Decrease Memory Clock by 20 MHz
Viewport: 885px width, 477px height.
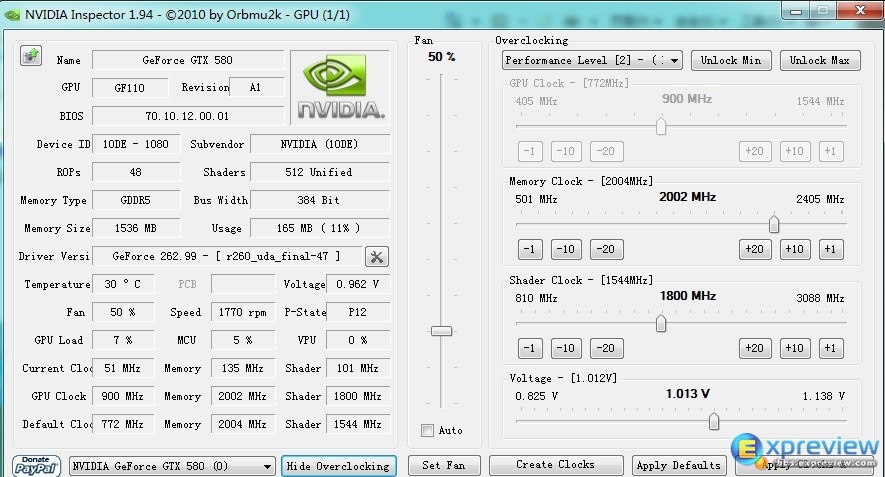point(606,250)
